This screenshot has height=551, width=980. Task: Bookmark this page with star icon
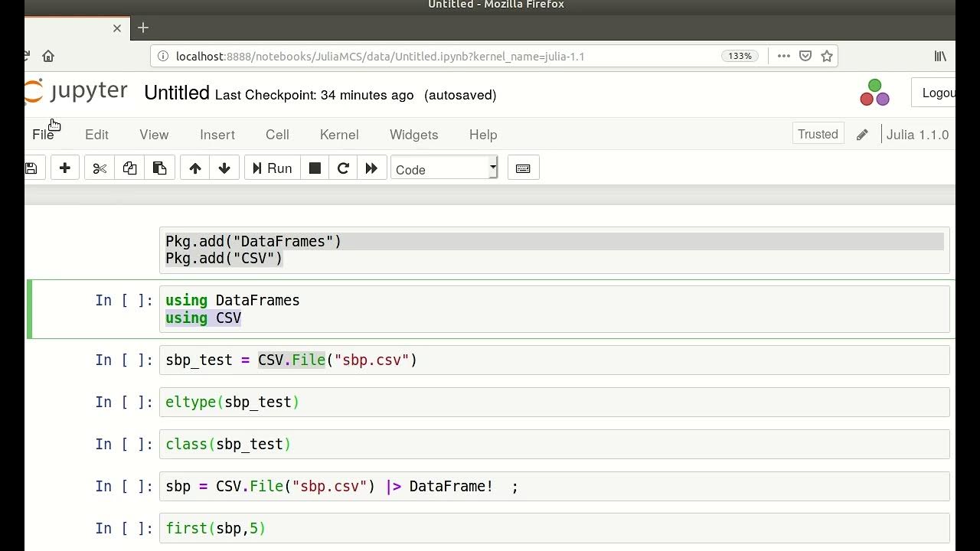tap(827, 56)
